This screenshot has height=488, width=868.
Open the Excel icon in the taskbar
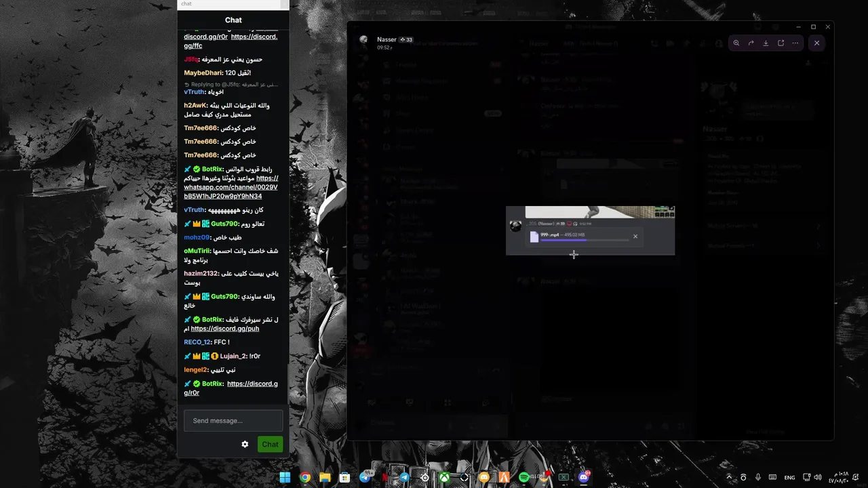point(564,477)
